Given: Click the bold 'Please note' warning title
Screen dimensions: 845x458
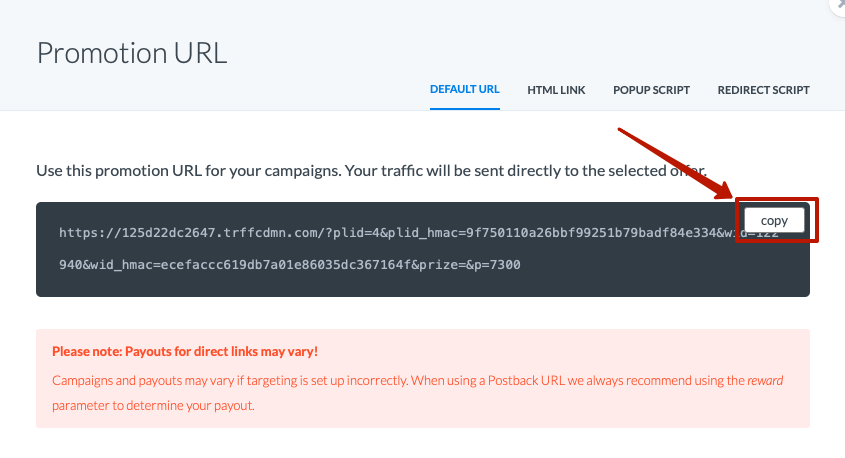Looking at the screenshot, I should 185,351.
